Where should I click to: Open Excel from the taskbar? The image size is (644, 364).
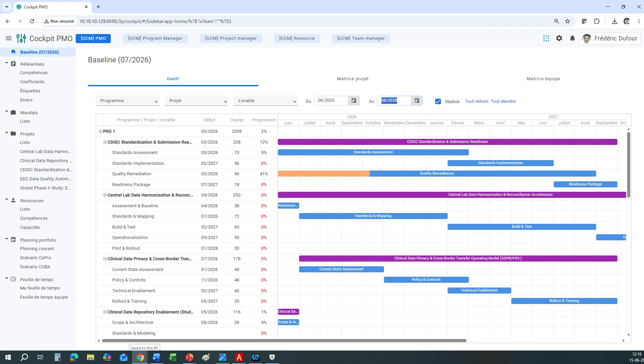pos(173,357)
